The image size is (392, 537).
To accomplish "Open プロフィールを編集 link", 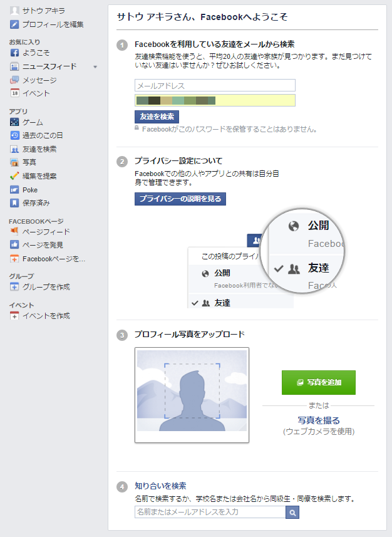I will coord(53,24).
